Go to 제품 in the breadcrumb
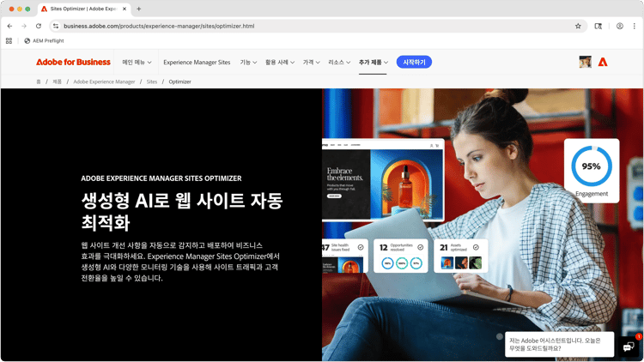 coord(57,81)
